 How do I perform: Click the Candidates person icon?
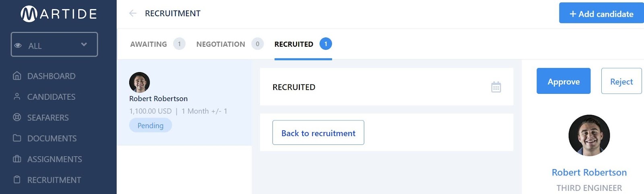pos(17,97)
